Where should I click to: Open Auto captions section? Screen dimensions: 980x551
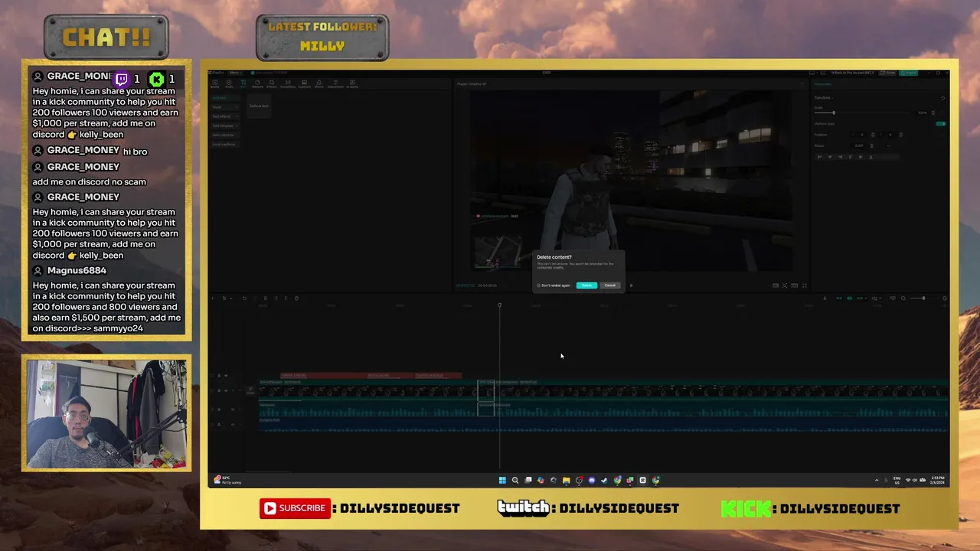[x=225, y=135]
